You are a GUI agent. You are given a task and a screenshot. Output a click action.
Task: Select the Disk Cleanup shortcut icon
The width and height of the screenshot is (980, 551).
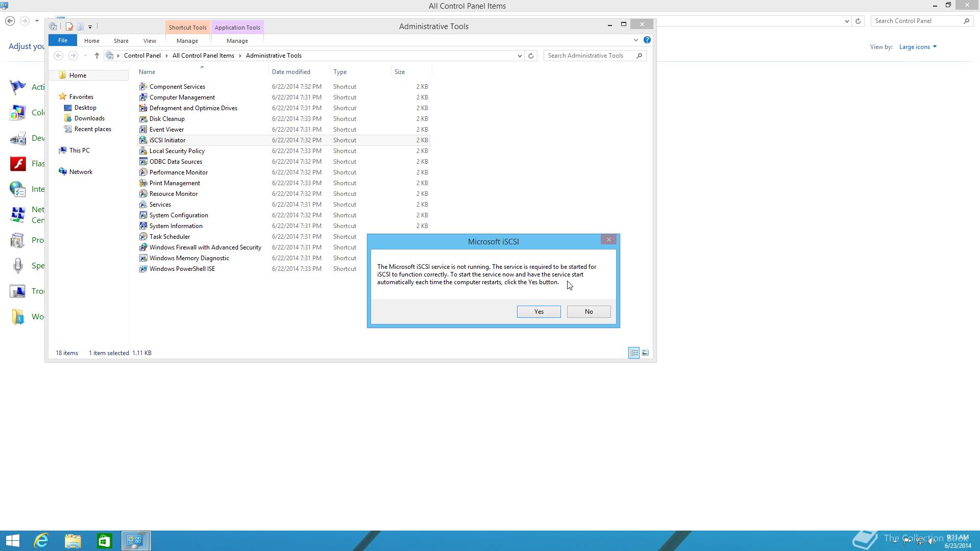pos(143,119)
